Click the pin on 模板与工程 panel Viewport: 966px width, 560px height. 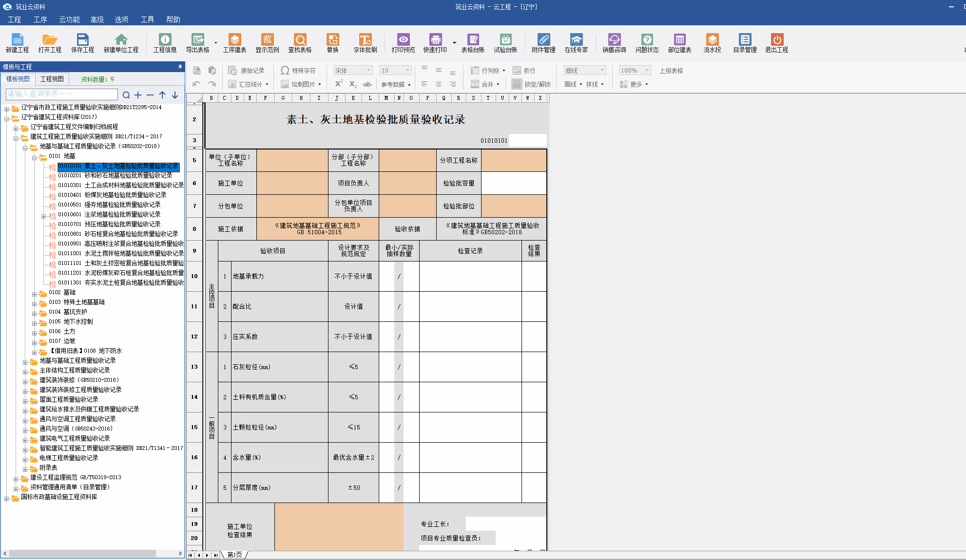click(179, 67)
